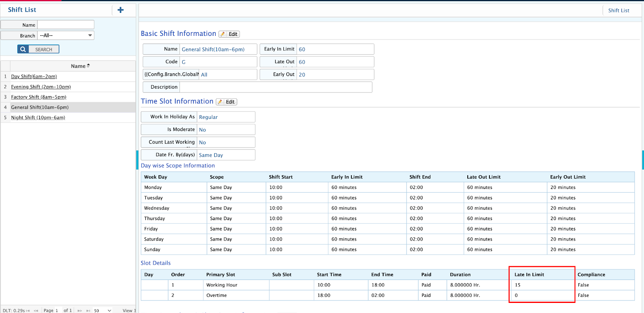Open Factory Shift (8am-5pm) link

[x=39, y=97]
